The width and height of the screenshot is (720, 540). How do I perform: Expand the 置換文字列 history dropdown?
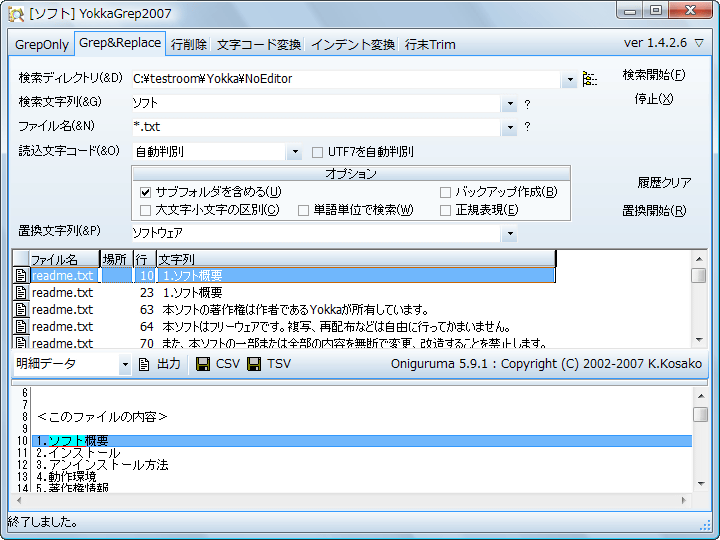(510, 234)
